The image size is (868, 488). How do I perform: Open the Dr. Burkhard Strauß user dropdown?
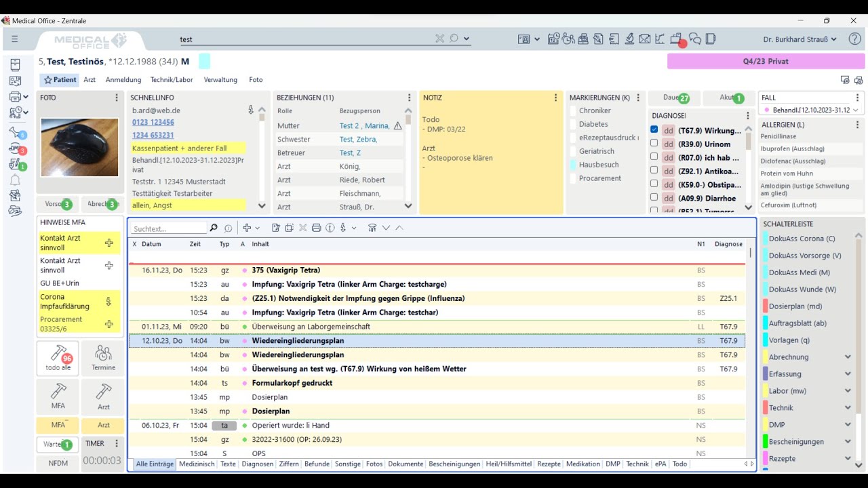tap(800, 39)
